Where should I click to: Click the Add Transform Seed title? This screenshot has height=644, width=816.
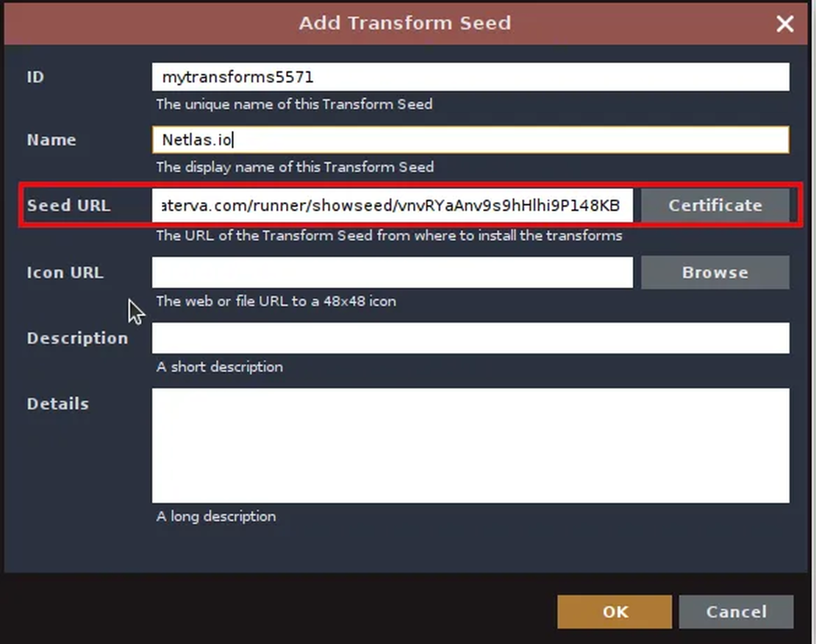pyautogui.click(x=404, y=23)
